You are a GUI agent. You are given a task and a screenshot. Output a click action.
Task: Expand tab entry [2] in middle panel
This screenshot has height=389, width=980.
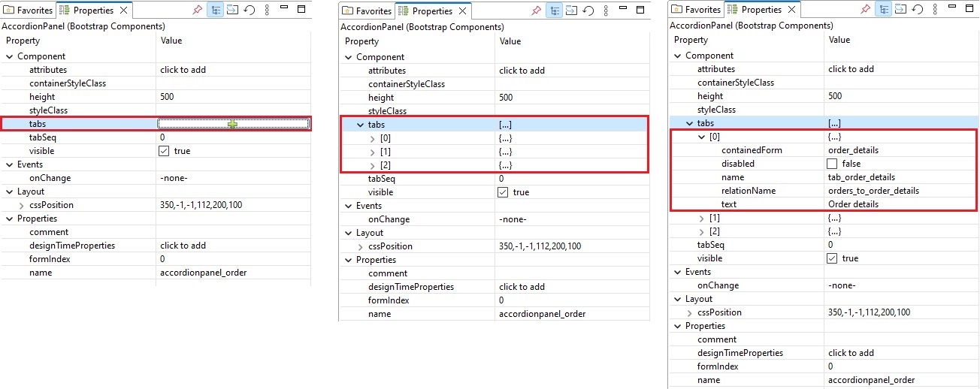coord(372,165)
